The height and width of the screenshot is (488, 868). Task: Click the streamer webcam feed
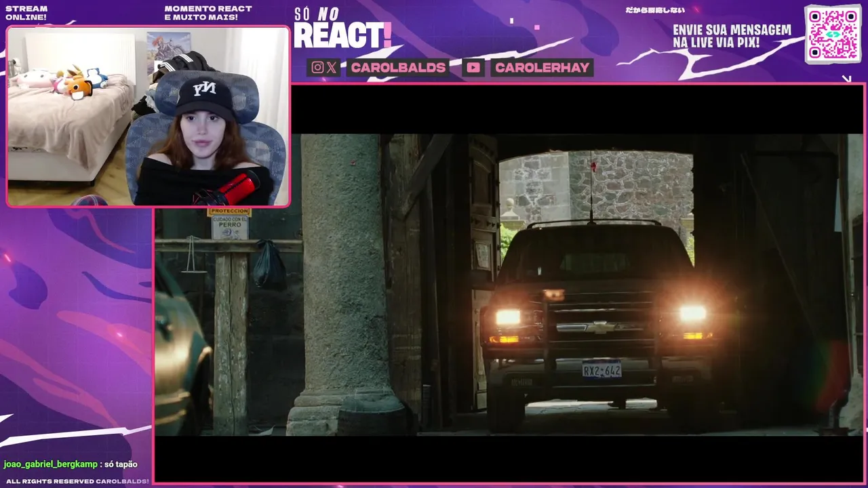coord(148,116)
